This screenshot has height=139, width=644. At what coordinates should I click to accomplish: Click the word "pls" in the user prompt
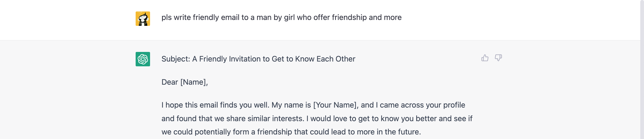167,18
